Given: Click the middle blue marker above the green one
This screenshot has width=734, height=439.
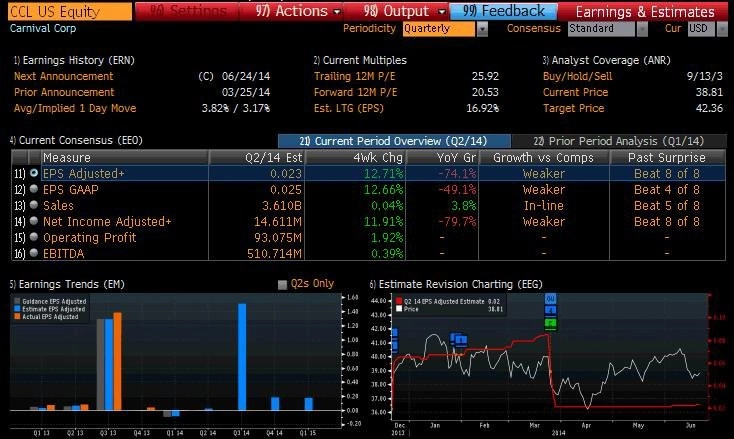Looking at the screenshot, I should 550,310.
